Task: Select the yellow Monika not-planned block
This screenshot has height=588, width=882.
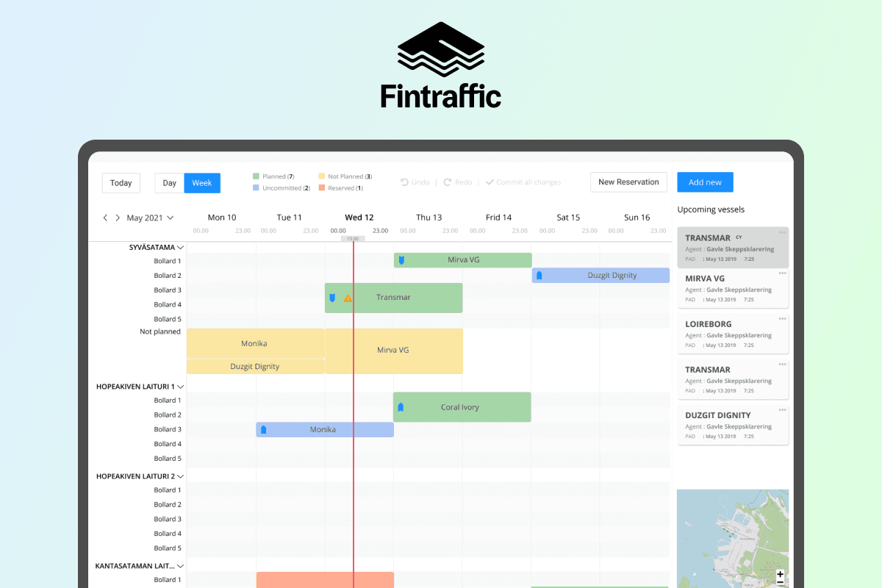Action: pyautogui.click(x=255, y=343)
